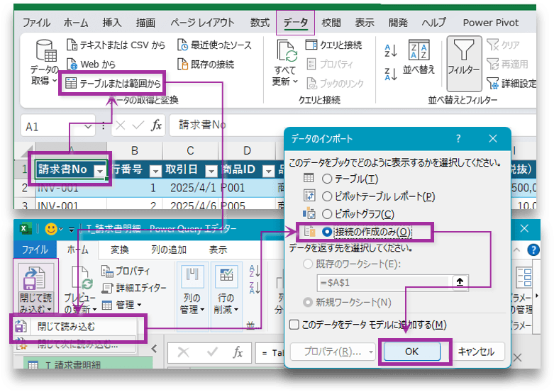Switch to 数式 ribbon tab
The image size is (554, 392).
pos(260,23)
